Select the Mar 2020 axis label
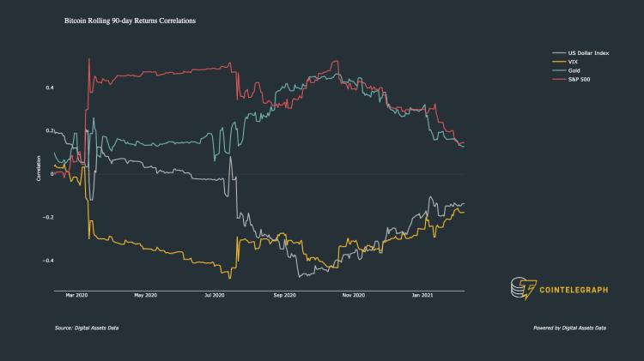This screenshot has height=361, width=644. (76, 295)
